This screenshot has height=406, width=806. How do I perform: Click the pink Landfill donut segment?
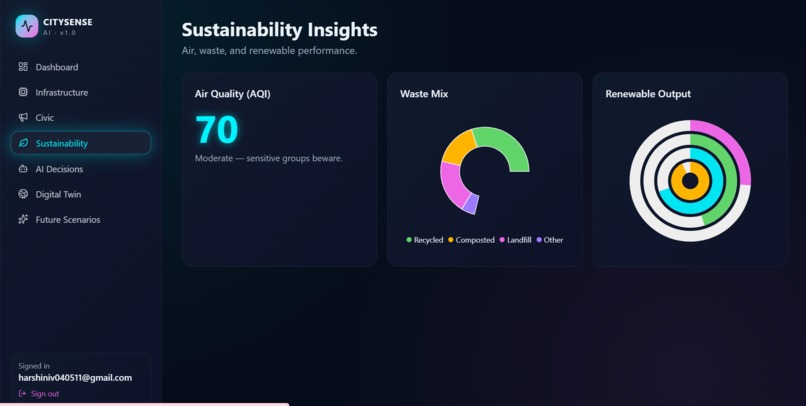click(x=453, y=183)
